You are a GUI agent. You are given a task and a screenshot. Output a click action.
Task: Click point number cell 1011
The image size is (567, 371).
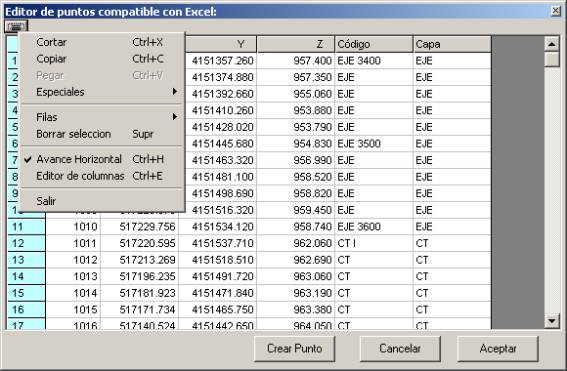pos(73,243)
